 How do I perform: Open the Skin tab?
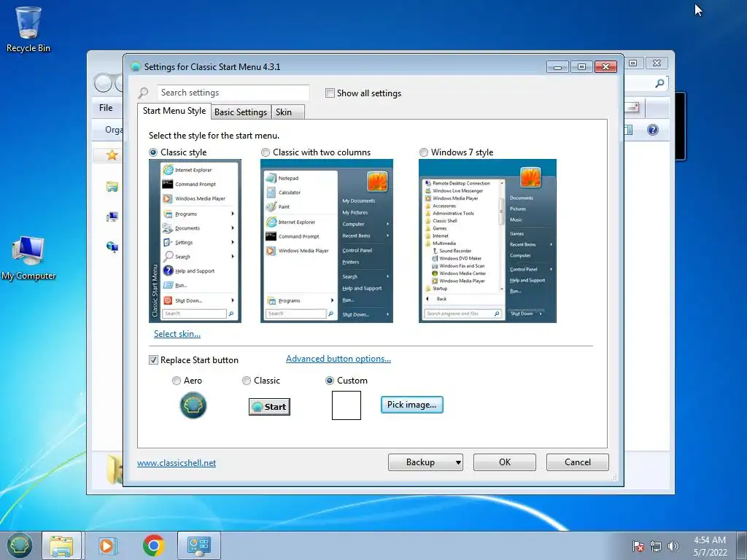(287, 112)
